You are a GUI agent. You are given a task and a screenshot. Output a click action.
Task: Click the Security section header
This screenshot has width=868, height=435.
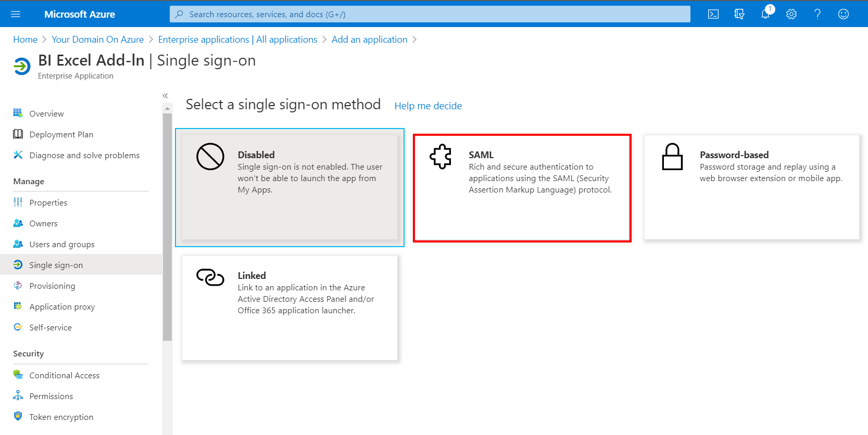[28, 353]
